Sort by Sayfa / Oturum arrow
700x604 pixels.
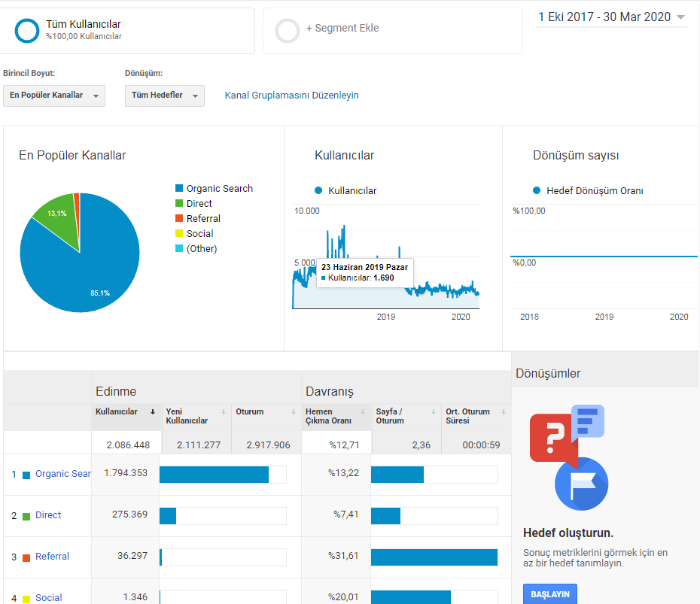click(x=433, y=411)
